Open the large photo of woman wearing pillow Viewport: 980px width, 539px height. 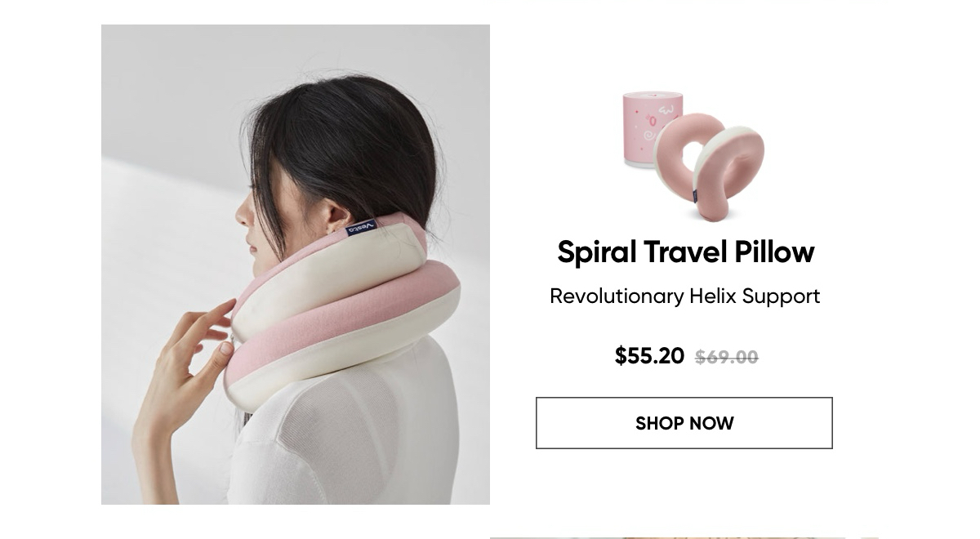[296, 265]
